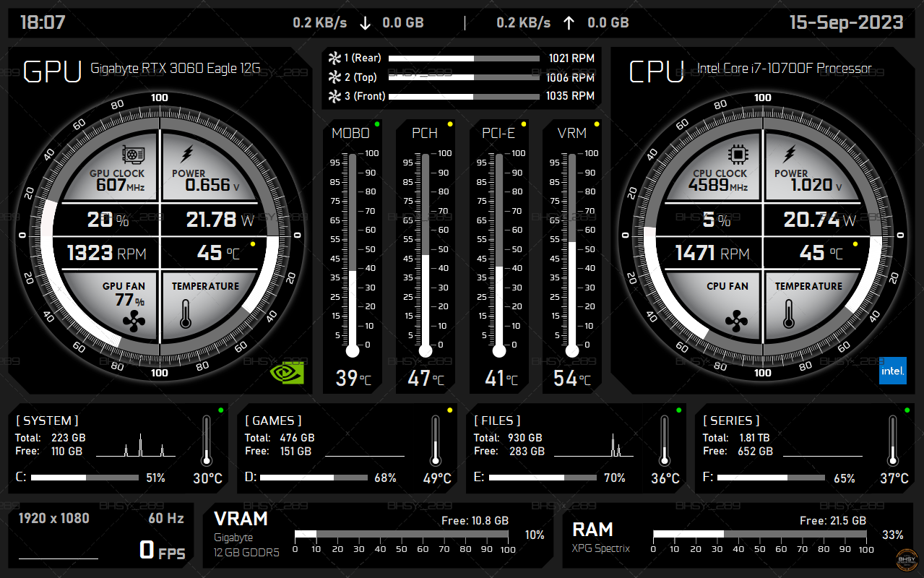Click the 0 FPS counter
Image resolution: width=924 pixels, height=578 pixels.
[x=163, y=551]
